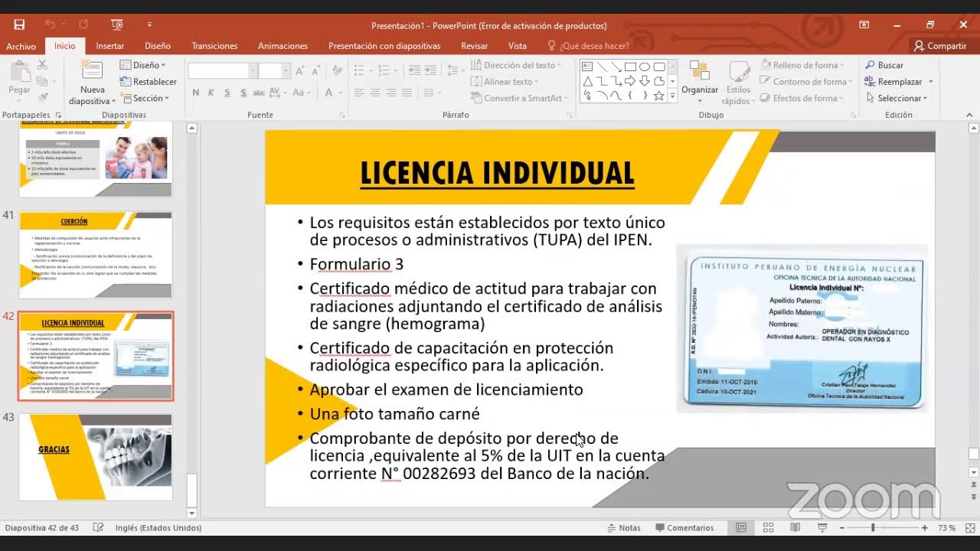The width and height of the screenshot is (980, 551).
Task: Open the Archivo menu
Action: pyautogui.click(x=21, y=46)
